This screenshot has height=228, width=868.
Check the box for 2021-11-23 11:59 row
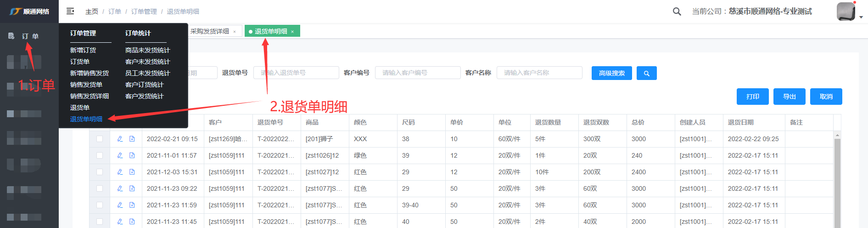pyautogui.click(x=100, y=205)
